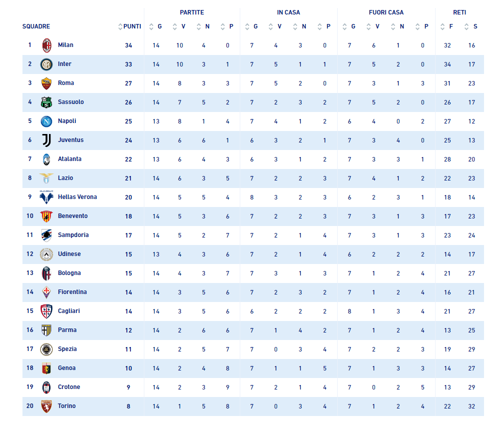Open the Atalanta team name link
Image resolution: width=504 pixels, height=428 pixels.
[x=69, y=159]
